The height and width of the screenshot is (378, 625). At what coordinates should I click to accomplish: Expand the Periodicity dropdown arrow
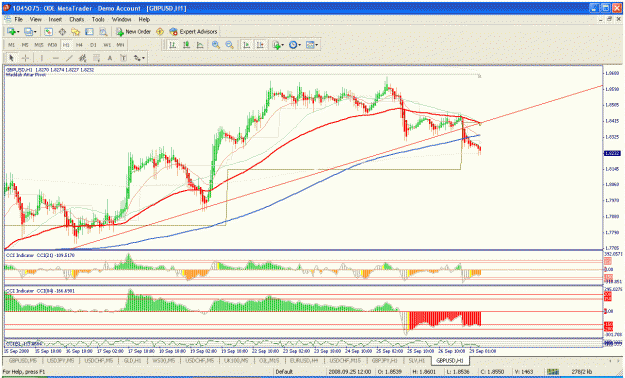[299, 45]
